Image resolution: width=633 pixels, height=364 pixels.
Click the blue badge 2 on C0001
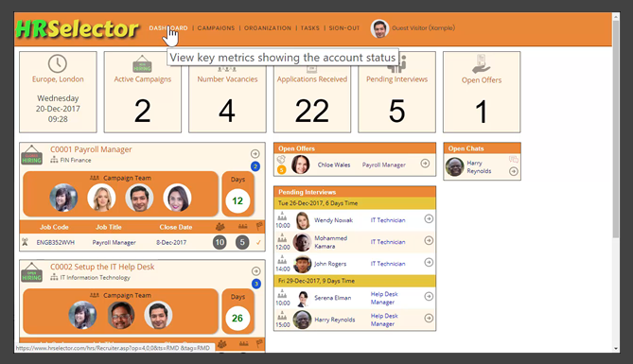(x=255, y=166)
